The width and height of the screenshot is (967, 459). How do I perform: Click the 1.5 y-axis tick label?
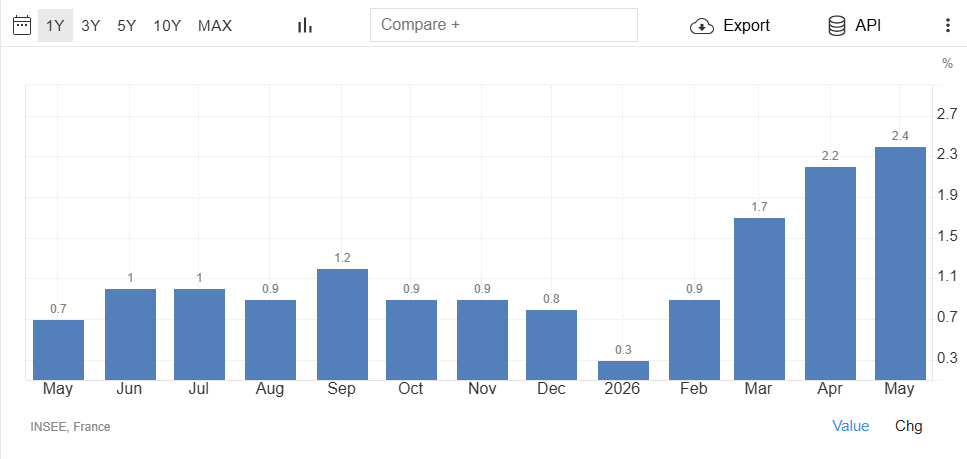coord(947,236)
